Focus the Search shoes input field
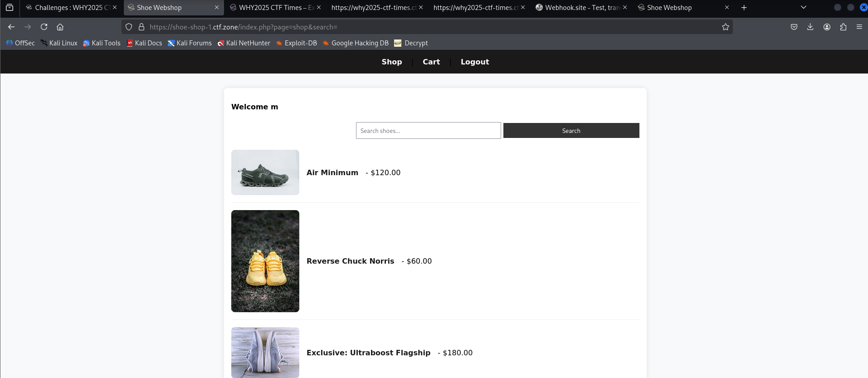The width and height of the screenshot is (868, 378). 428,131
